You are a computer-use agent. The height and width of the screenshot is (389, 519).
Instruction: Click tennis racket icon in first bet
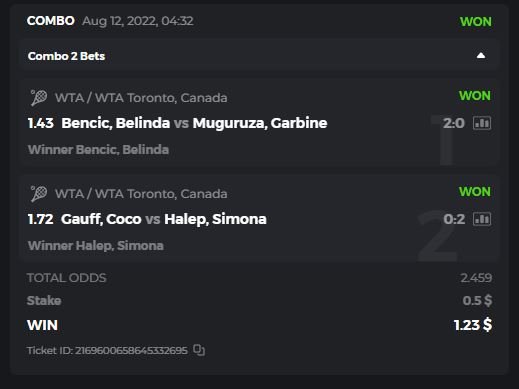coord(39,98)
